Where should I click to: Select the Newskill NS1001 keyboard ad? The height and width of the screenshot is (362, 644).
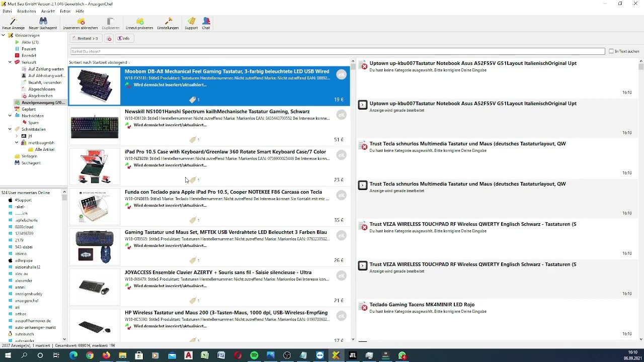209,126
